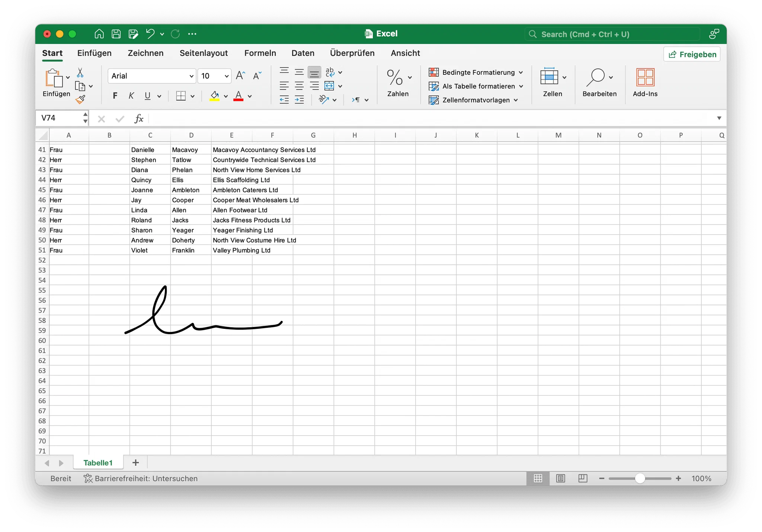Switch to Page Break preview icon
762x532 pixels.
tap(583, 478)
